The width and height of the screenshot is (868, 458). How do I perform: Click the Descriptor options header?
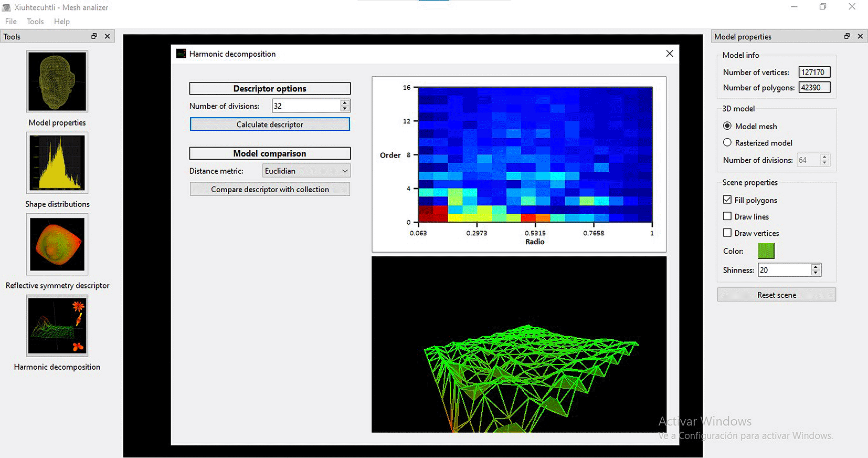pos(270,88)
